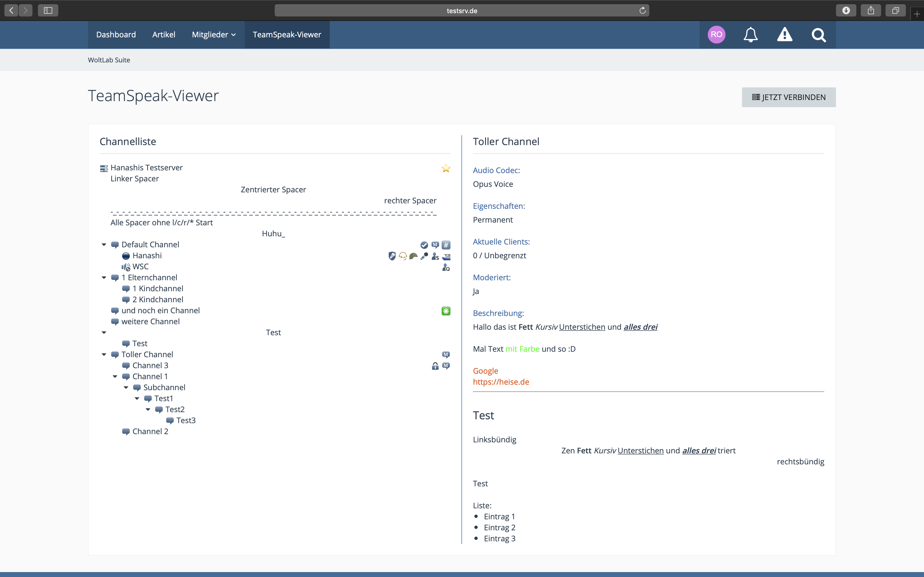Viewport: 924px width, 577px height.
Task: Click the headset icon next to Hanashi
Action: point(402,256)
